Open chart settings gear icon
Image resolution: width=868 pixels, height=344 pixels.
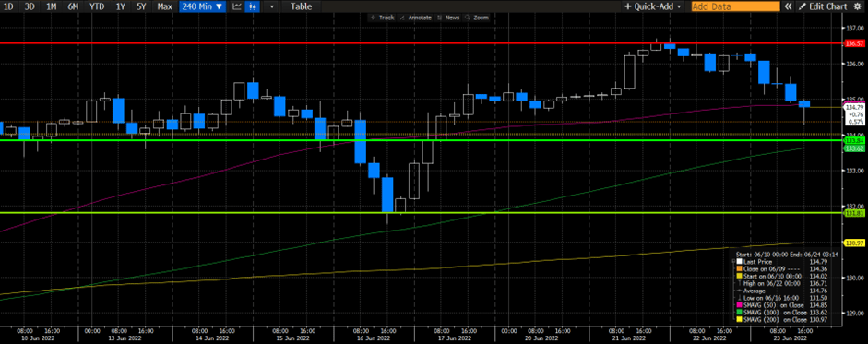pyautogui.click(x=859, y=6)
